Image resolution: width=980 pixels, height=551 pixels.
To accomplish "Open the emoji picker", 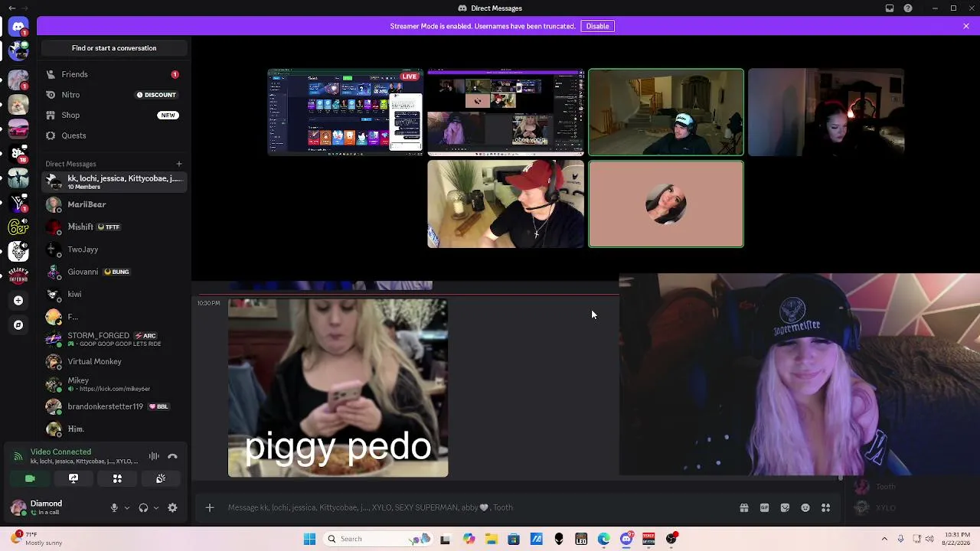I will [x=805, y=507].
